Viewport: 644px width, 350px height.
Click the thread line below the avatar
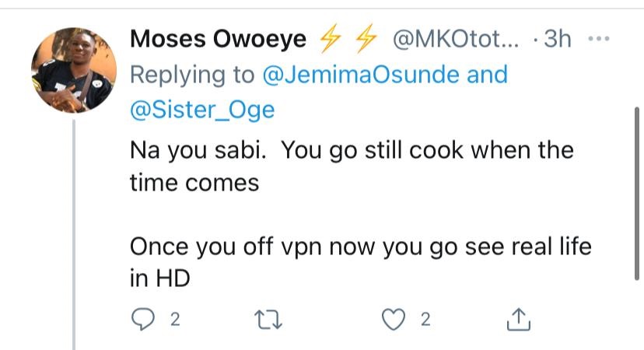coord(75,233)
